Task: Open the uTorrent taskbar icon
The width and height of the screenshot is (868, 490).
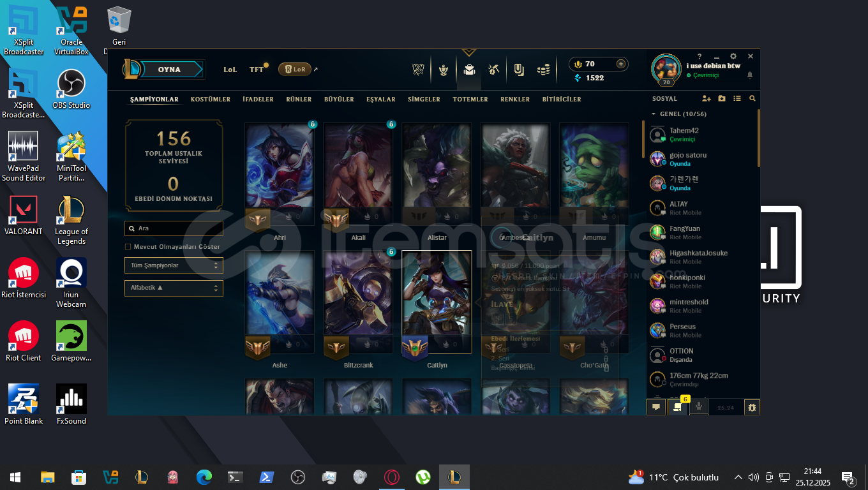Action: point(423,477)
